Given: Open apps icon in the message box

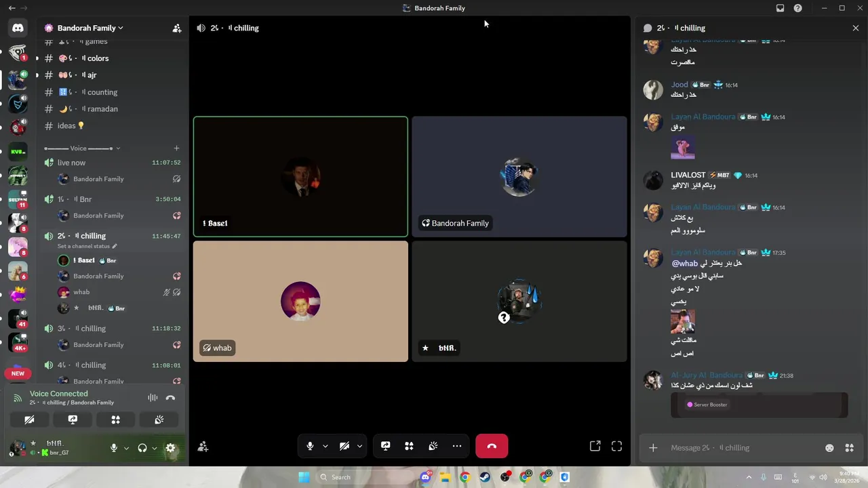Looking at the screenshot, I should point(849,447).
